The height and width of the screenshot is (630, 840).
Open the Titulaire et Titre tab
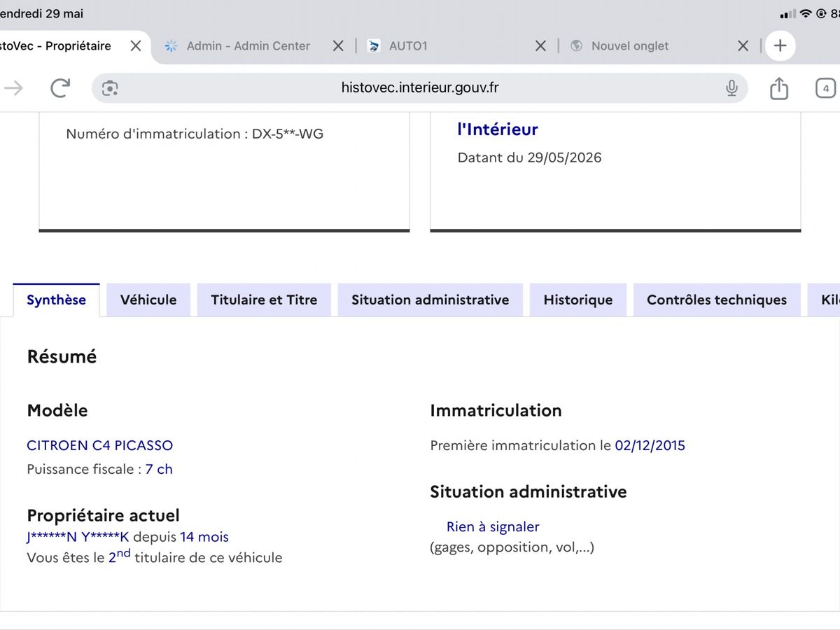pos(264,300)
